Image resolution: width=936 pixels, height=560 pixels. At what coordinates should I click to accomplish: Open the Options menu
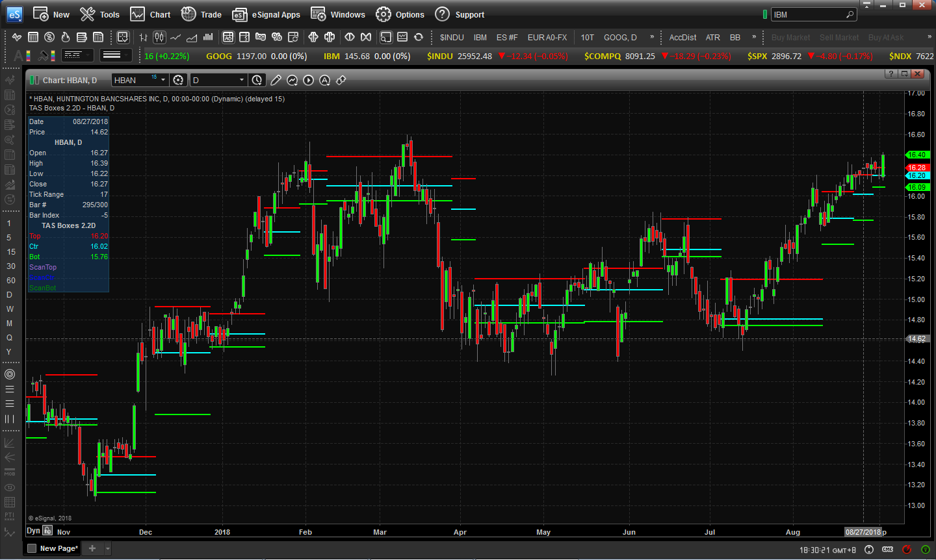coord(400,14)
